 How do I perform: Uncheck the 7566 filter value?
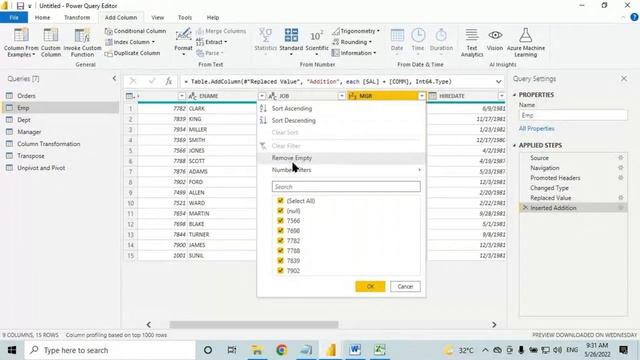(x=280, y=221)
